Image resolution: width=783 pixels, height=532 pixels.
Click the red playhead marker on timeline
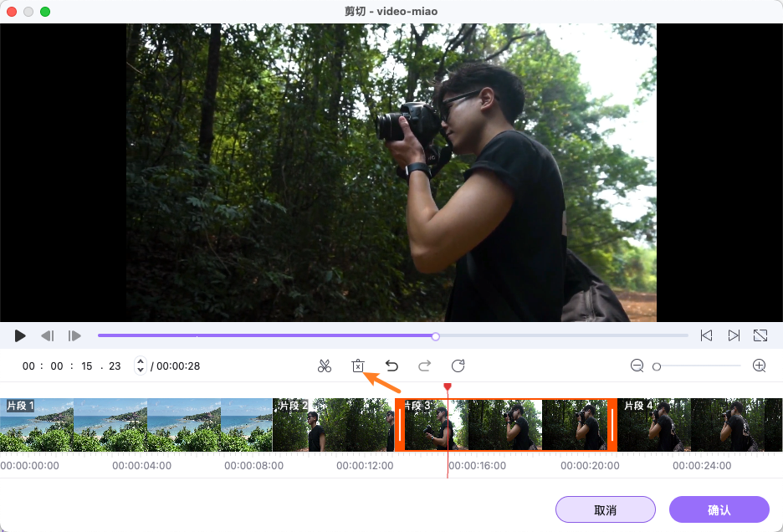click(448, 386)
